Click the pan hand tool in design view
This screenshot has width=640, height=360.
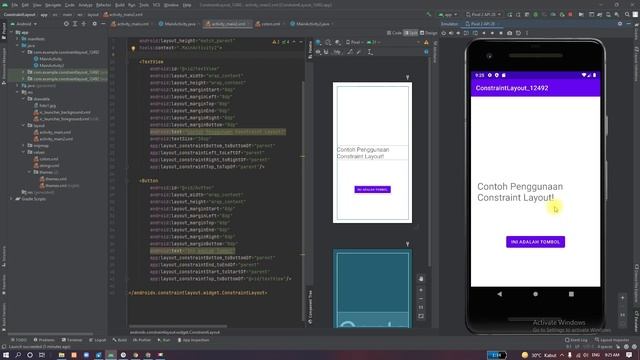click(421, 279)
